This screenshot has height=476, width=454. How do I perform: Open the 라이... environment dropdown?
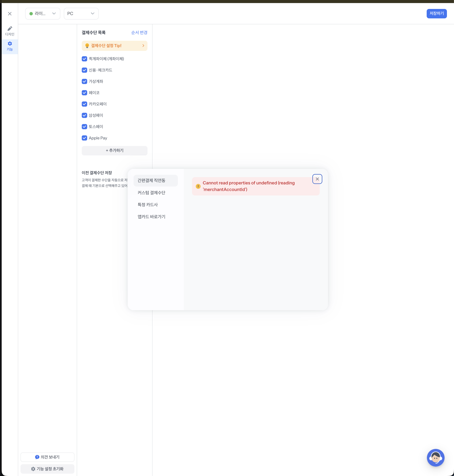point(43,14)
